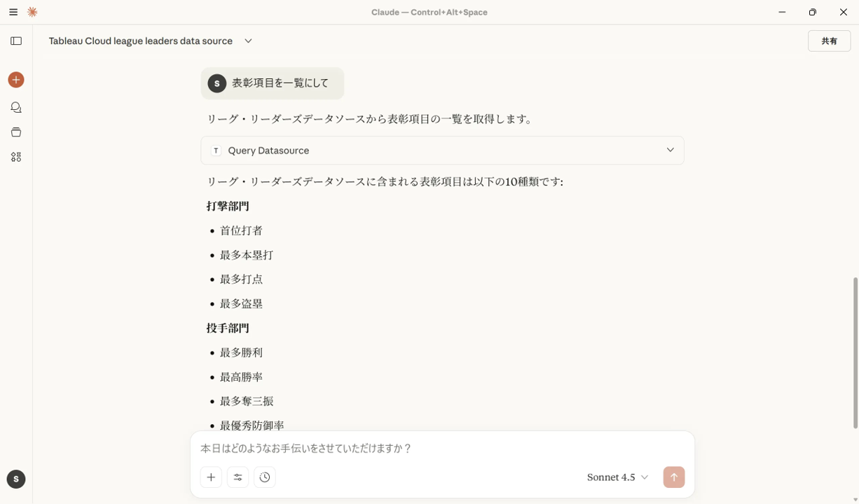Click the hamburger menu icon top left
This screenshot has height=504, width=859.
click(x=13, y=12)
